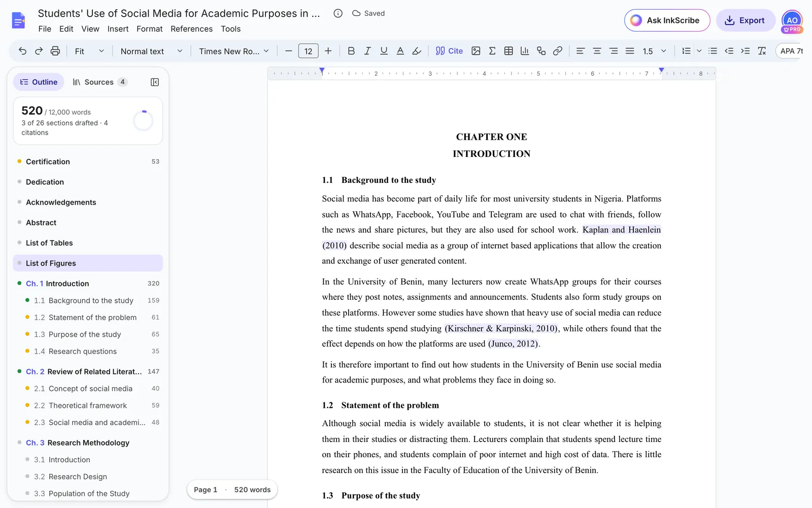Open the Times New Roman font dropdown
This screenshot has width=812, height=508.
(x=234, y=51)
